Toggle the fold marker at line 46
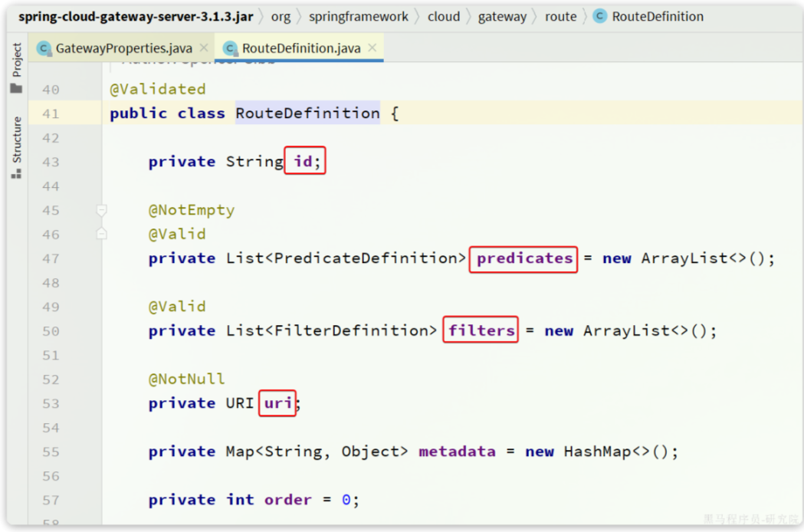This screenshot has width=804, height=532. pos(101,234)
